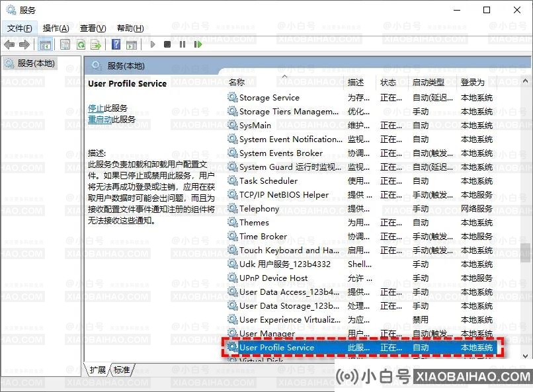Open the 操作(A) menu

(56, 28)
